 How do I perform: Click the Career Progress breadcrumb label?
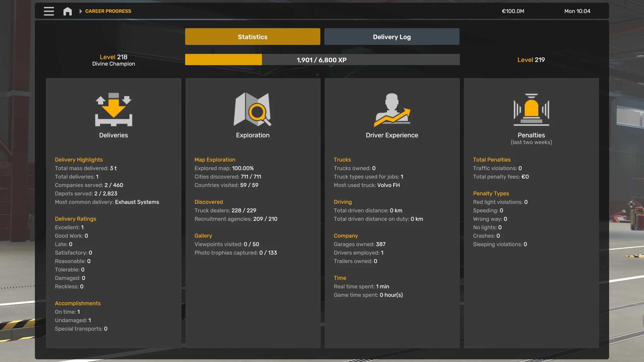click(x=108, y=11)
